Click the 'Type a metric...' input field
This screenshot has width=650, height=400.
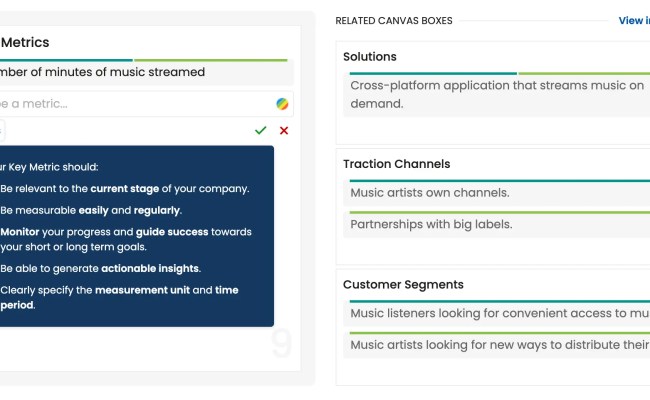pyautogui.click(x=135, y=104)
